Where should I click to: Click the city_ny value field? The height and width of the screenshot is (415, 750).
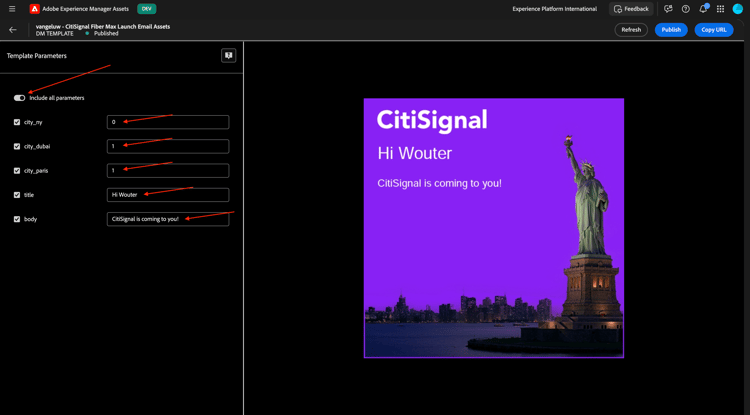pyautogui.click(x=168, y=122)
